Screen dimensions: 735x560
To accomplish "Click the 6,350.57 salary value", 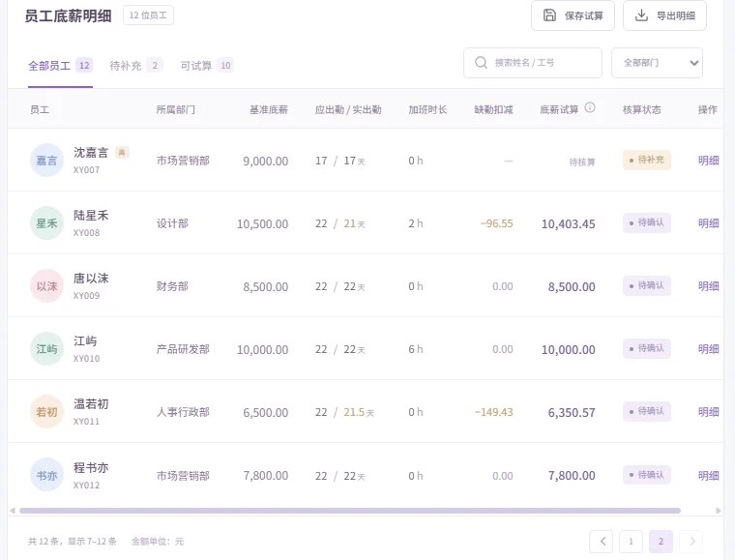I will pos(572,412).
